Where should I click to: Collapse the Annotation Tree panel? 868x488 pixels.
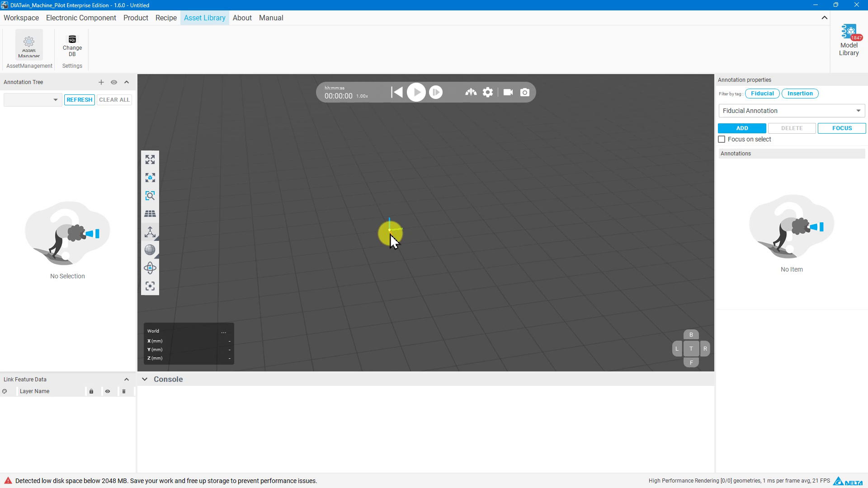click(127, 82)
